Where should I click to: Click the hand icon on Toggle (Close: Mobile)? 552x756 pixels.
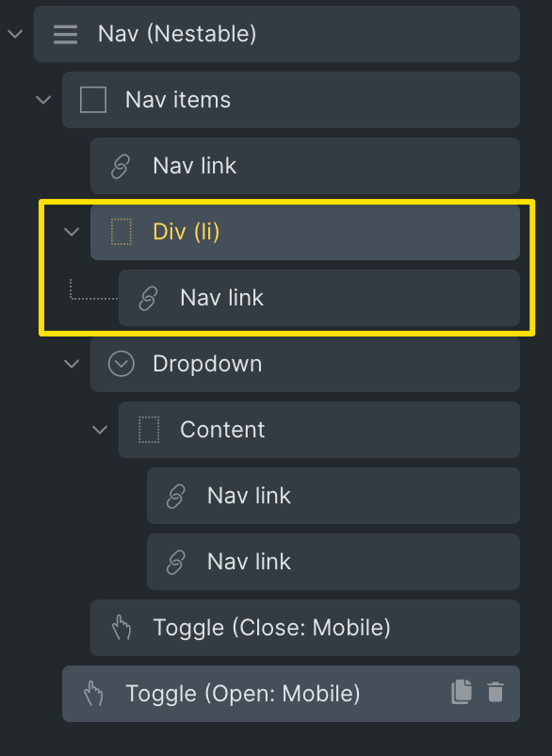pyautogui.click(x=122, y=627)
